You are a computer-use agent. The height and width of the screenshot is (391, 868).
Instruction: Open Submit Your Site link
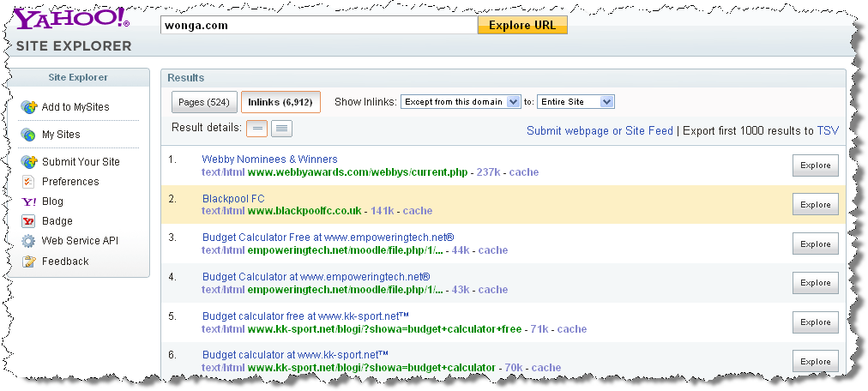click(81, 162)
